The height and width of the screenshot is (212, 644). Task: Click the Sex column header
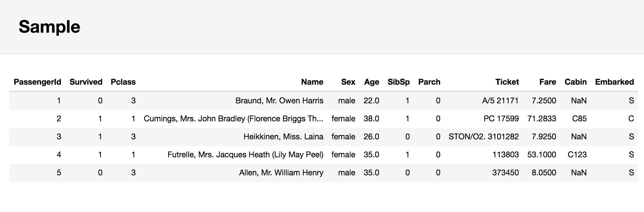tap(348, 82)
